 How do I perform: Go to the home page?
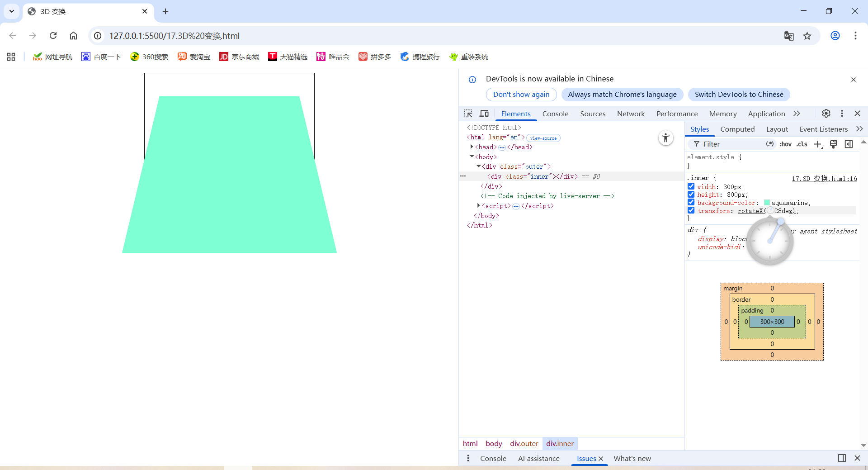73,36
